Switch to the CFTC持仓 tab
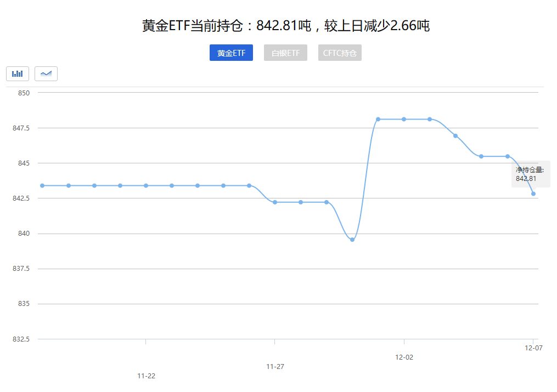Viewport: 557px width, 392px height. pos(340,53)
